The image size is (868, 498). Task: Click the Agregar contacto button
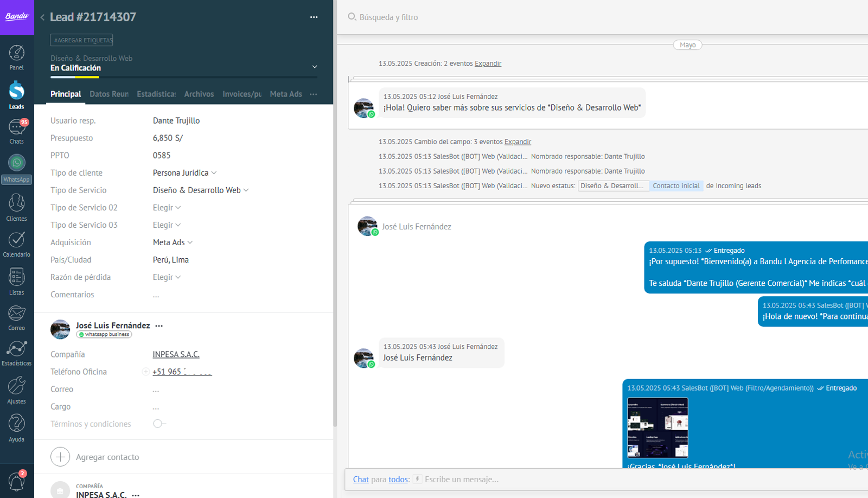95,457
